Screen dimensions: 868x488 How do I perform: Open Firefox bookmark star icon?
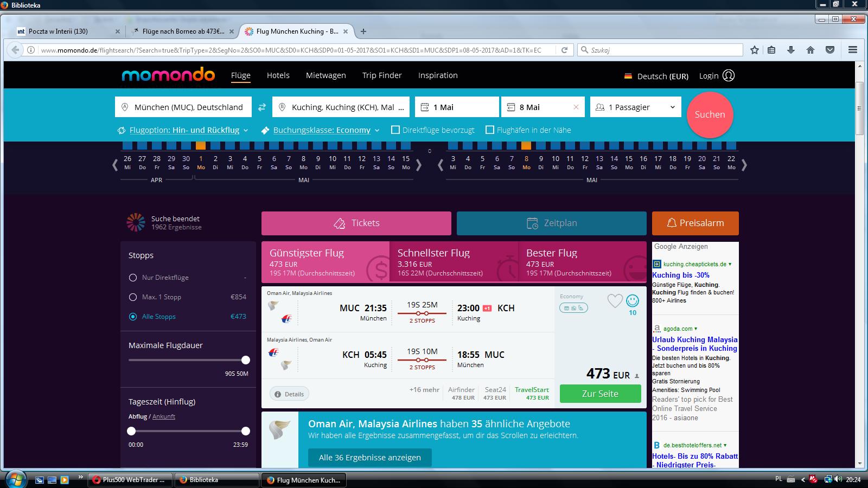click(x=755, y=50)
